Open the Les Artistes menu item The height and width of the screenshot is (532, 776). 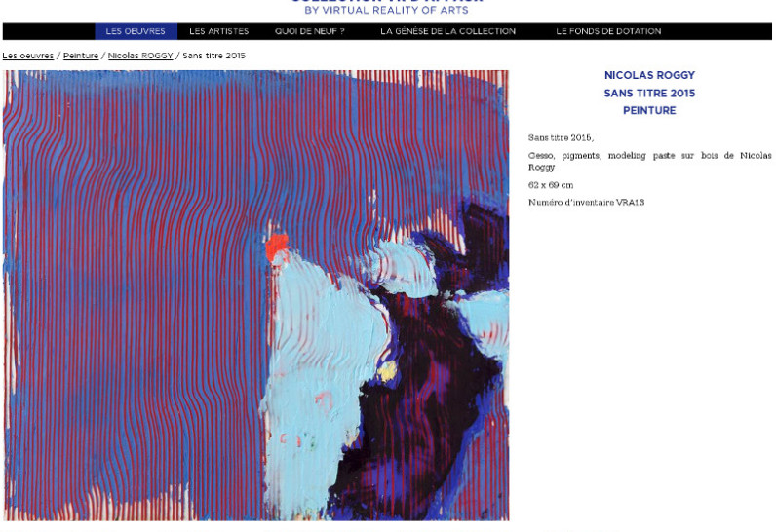coord(218,31)
